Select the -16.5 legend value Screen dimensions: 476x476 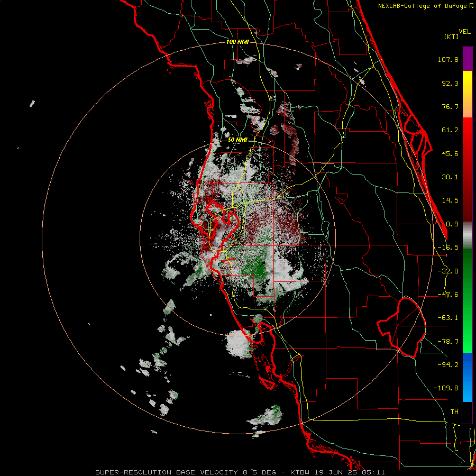448,248
